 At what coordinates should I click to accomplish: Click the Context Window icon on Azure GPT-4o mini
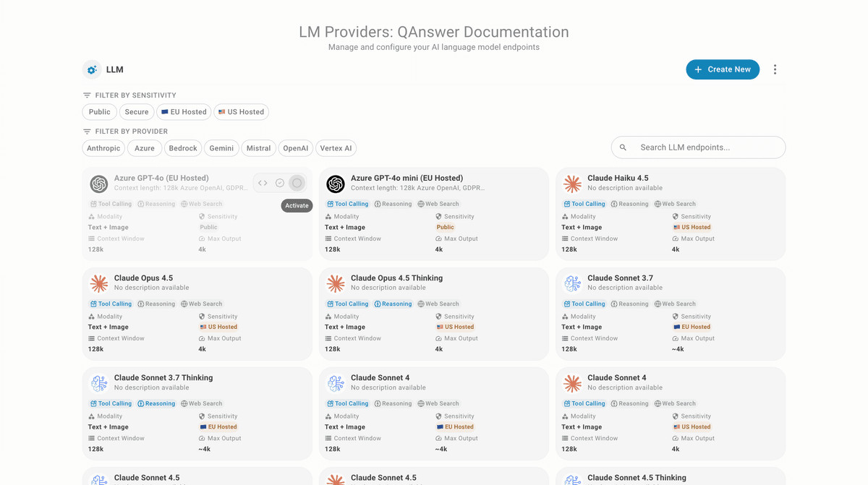[x=328, y=239]
